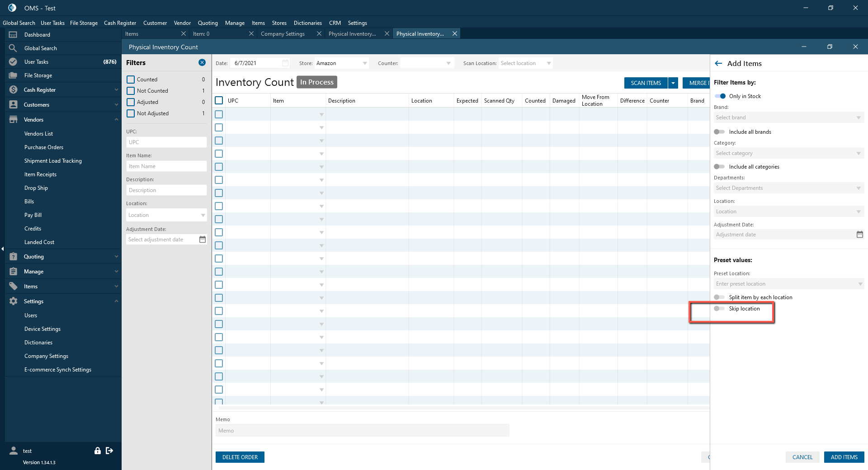Switch to the Company Settings tab
Image resolution: width=868 pixels, height=470 pixels.
tap(283, 34)
